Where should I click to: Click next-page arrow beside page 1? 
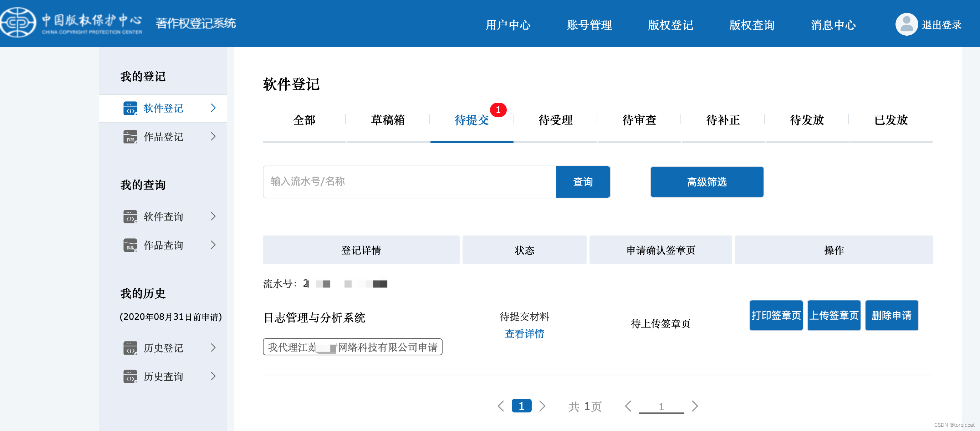tap(542, 406)
